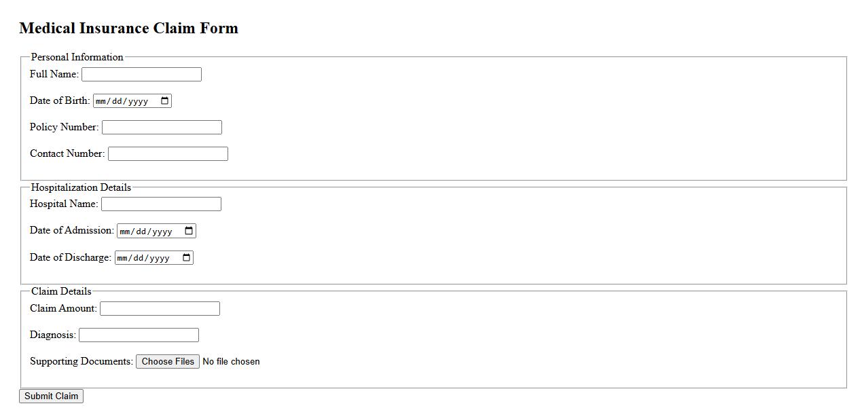868x408 pixels.
Task: Click the Medical Insurance Claim Form heading
Action: tap(128, 29)
